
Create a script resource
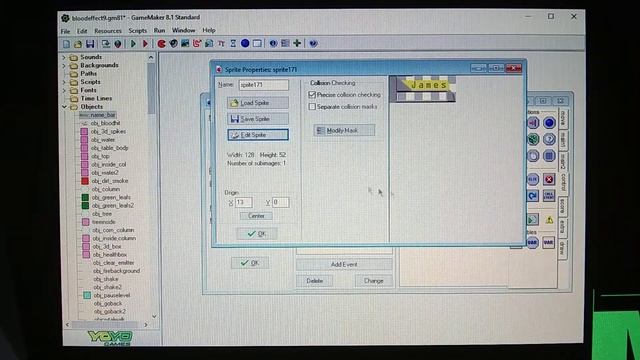click(x=209, y=44)
